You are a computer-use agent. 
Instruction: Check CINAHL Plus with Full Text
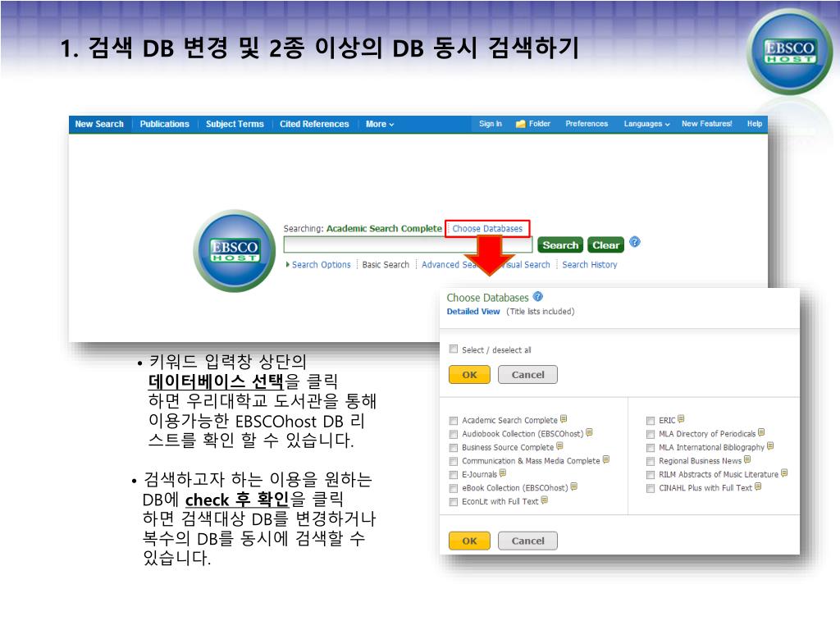651,488
